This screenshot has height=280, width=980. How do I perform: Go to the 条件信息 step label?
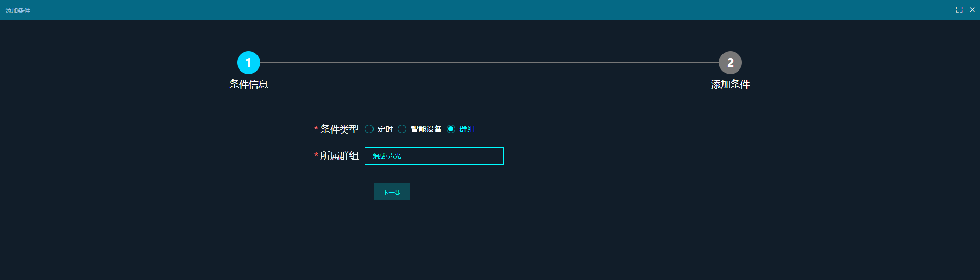point(248,84)
